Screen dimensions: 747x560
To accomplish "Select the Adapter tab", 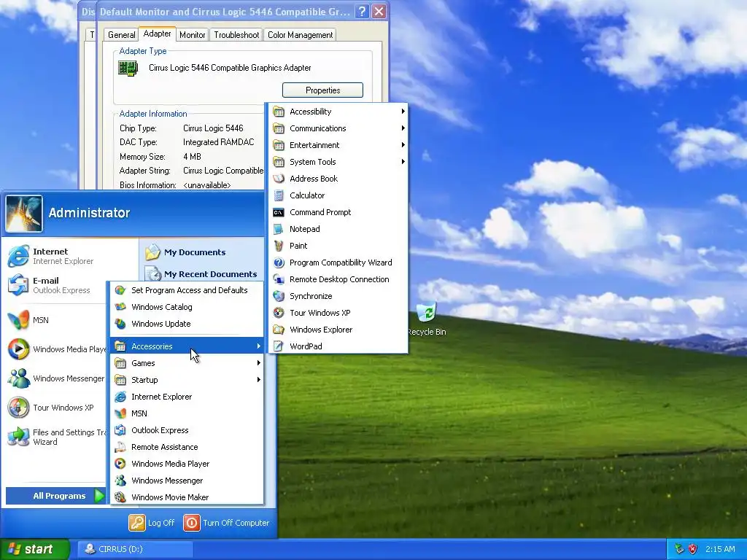I will (158, 34).
